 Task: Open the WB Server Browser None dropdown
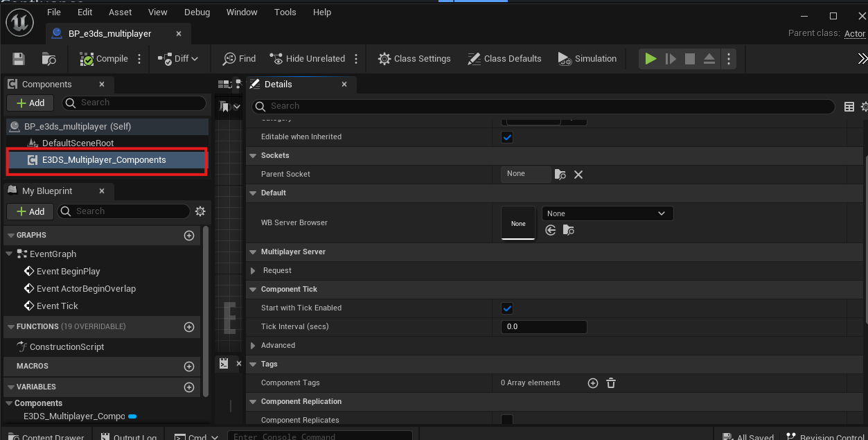pos(607,213)
